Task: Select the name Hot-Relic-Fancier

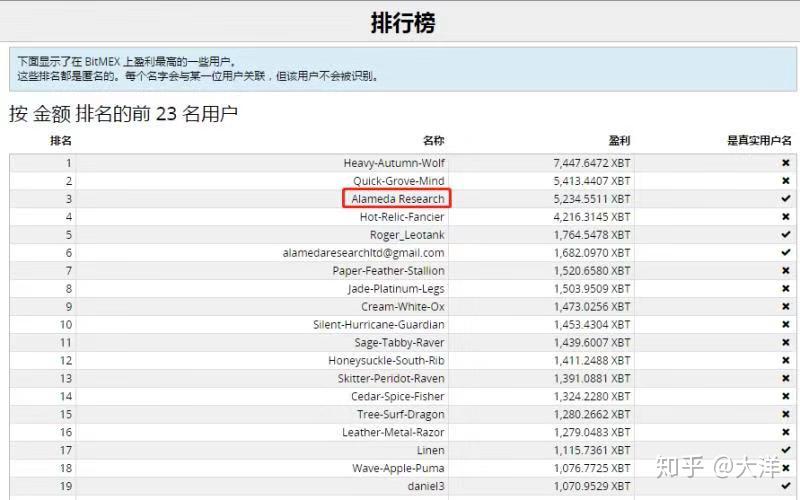Action: 402,217
